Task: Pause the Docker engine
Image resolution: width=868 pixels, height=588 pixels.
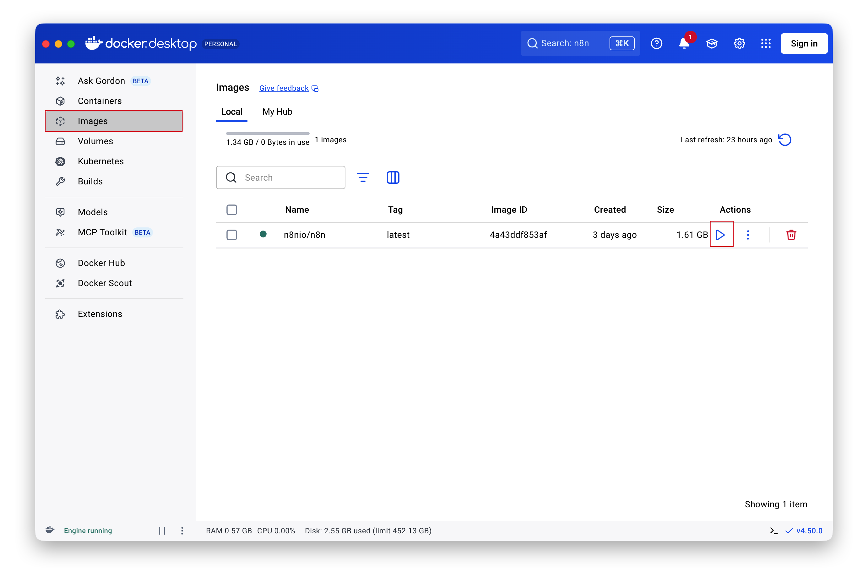Action: coord(162,531)
